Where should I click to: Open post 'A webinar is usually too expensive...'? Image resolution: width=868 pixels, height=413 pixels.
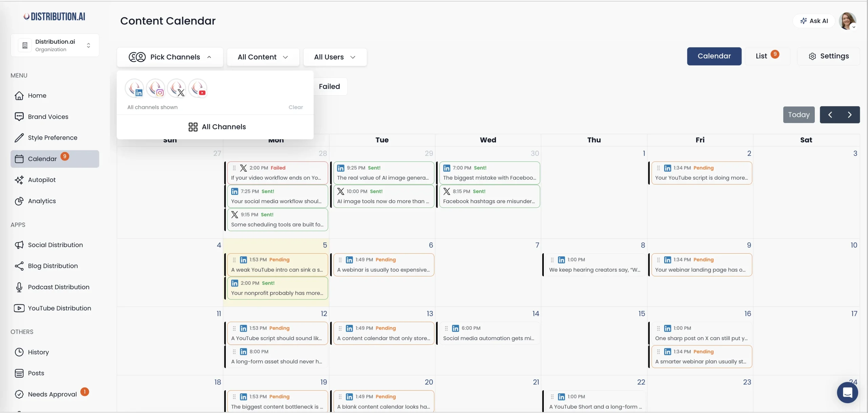coord(383,265)
